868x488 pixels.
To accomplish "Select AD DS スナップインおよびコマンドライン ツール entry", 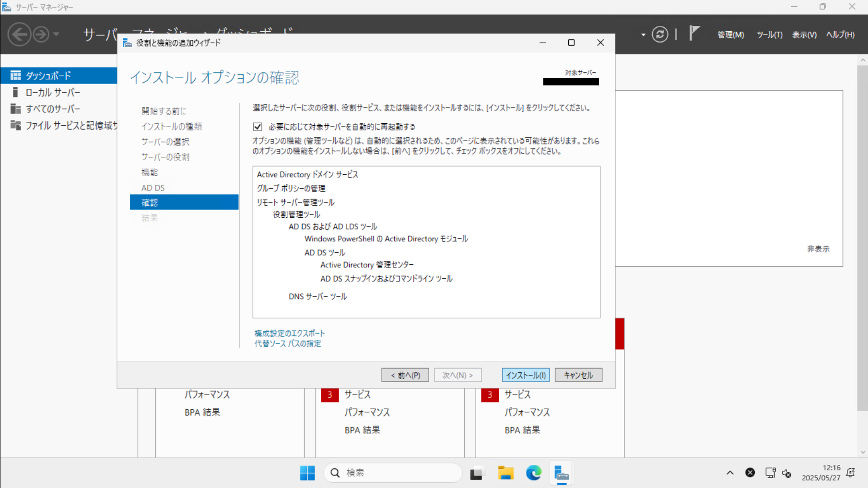I will pos(386,279).
